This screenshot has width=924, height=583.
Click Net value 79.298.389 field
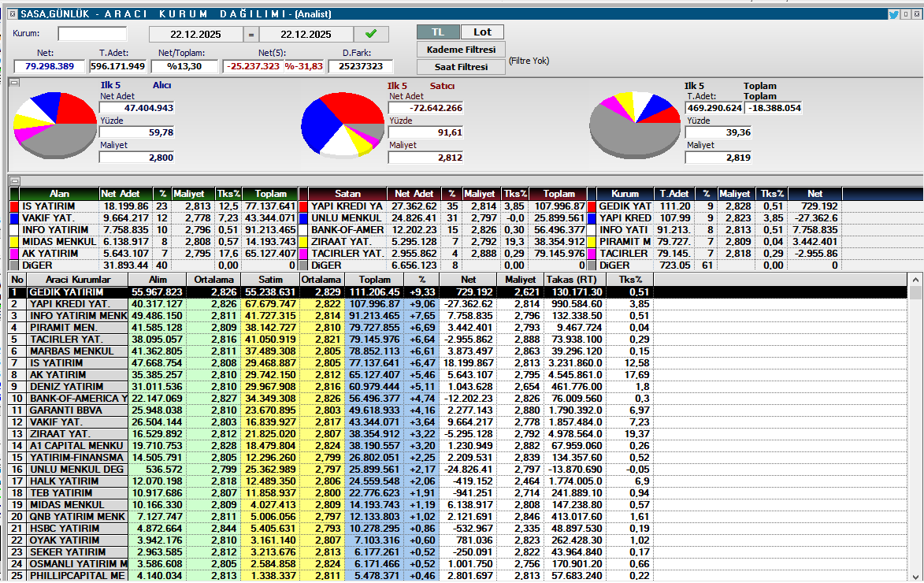pos(50,66)
